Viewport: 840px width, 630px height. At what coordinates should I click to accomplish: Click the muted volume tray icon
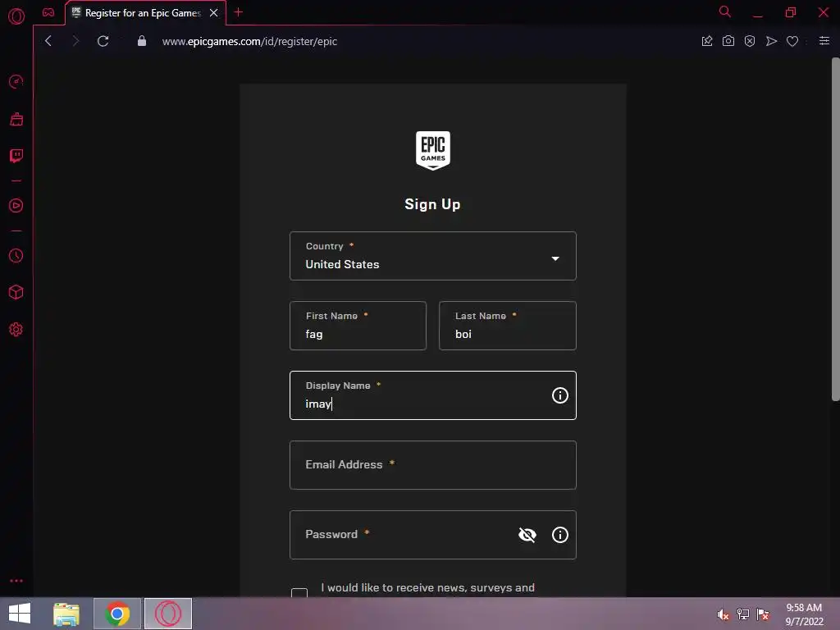pyautogui.click(x=723, y=614)
